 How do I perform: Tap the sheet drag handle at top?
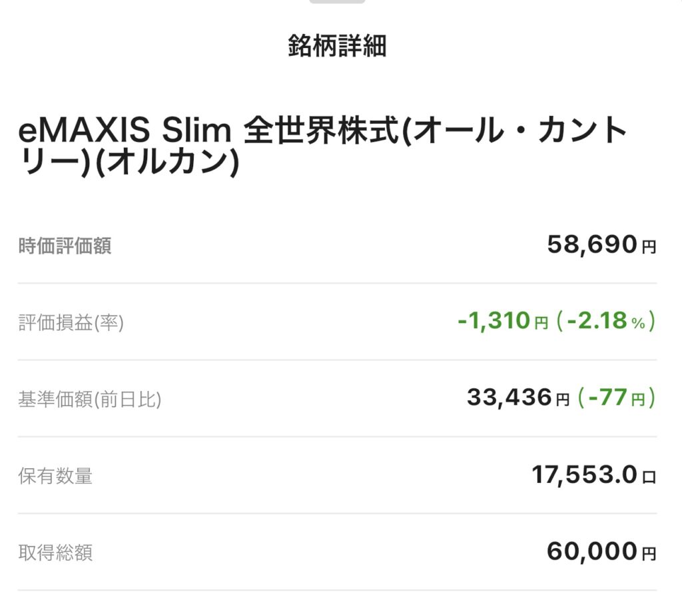(338, 2)
